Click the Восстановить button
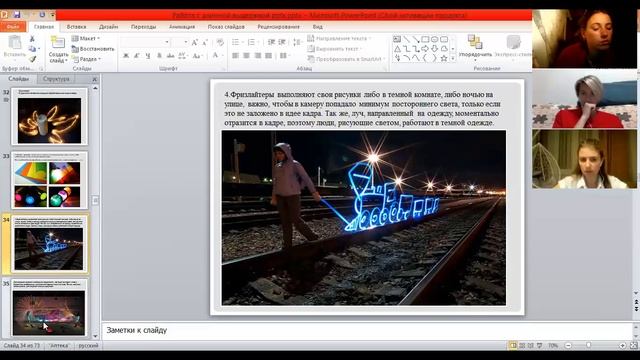 click(x=93, y=49)
